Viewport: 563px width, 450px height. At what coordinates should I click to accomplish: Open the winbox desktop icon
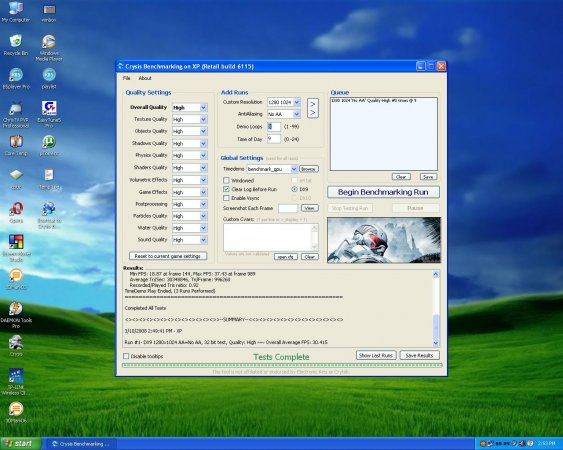[x=49, y=13]
